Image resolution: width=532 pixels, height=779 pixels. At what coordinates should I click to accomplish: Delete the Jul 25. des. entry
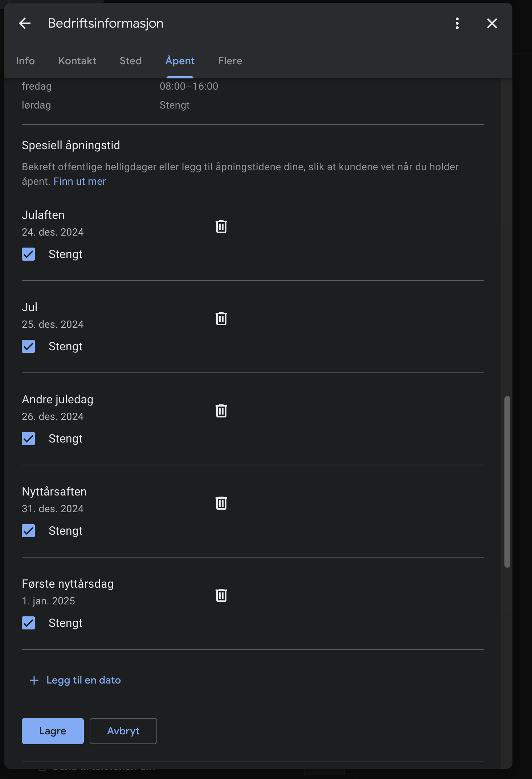point(221,319)
